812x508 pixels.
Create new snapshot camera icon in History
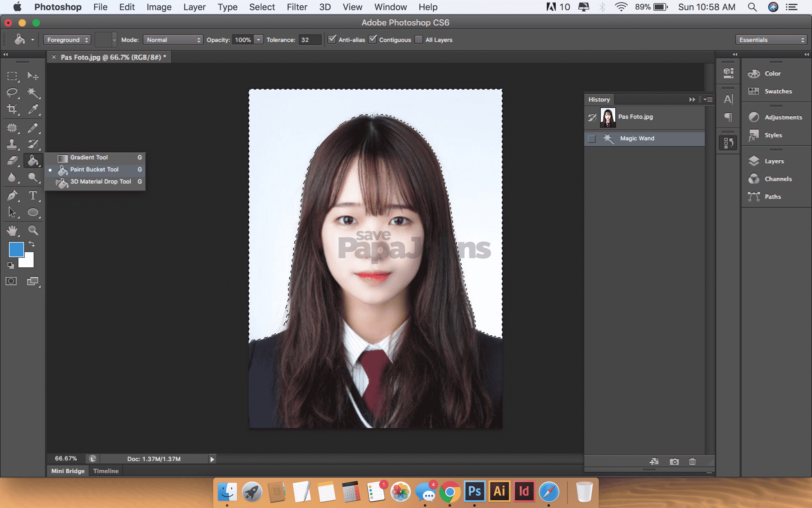(674, 461)
